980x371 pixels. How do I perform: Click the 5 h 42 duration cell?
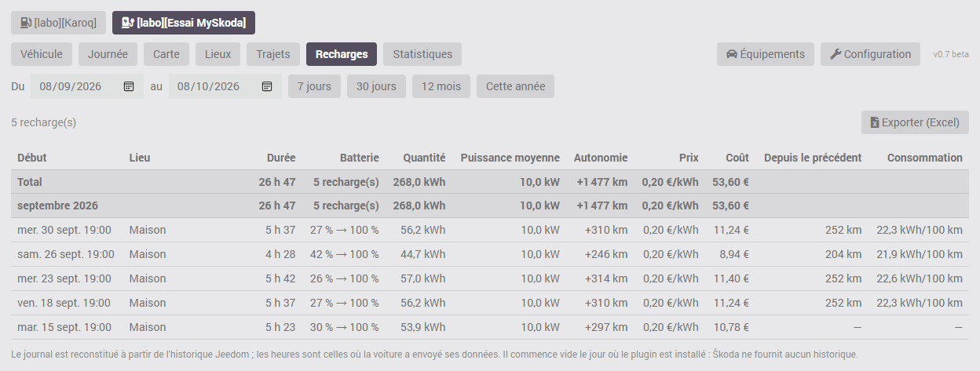pos(280,278)
